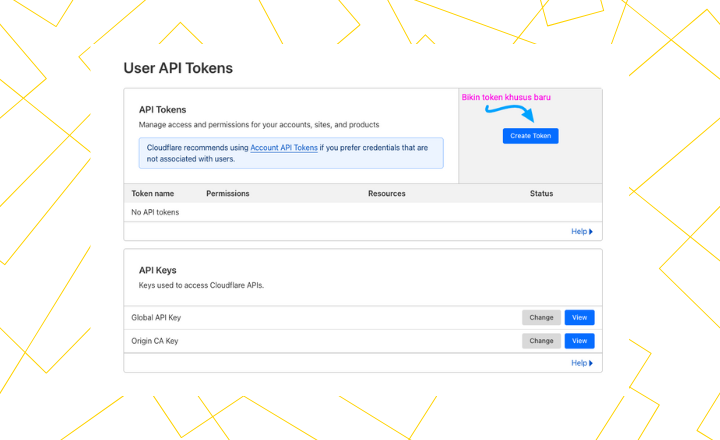View the Origin CA Key

579,341
